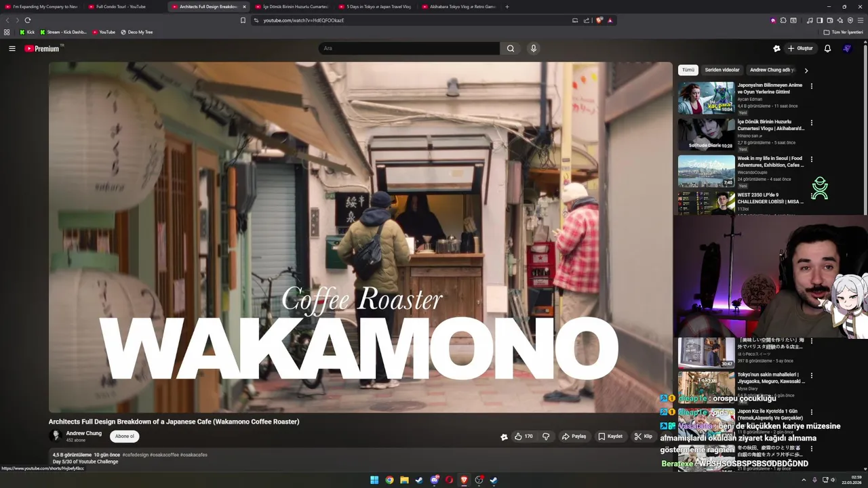Open options menu for İçe Dönük Birinin video
This screenshot has width=868, height=488.
point(811,123)
